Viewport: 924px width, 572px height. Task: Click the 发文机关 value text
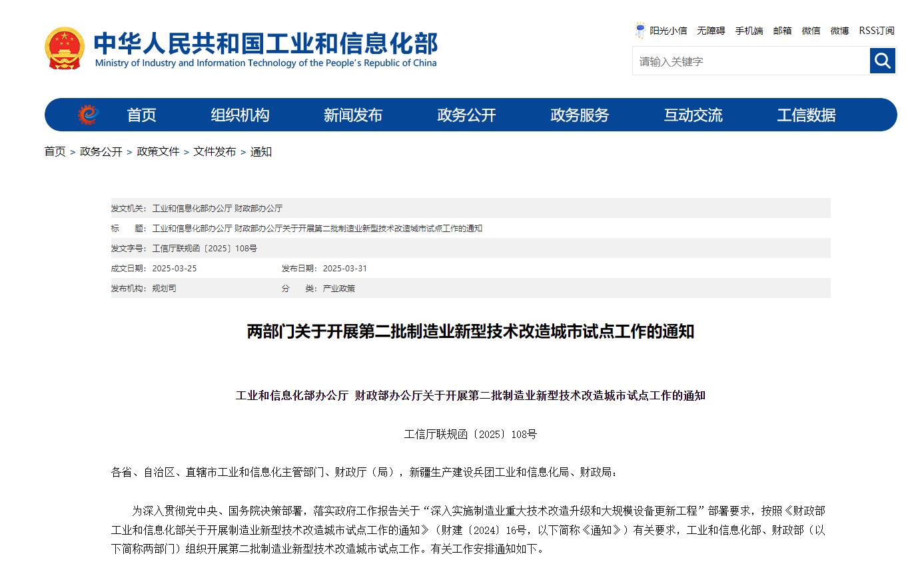point(217,209)
